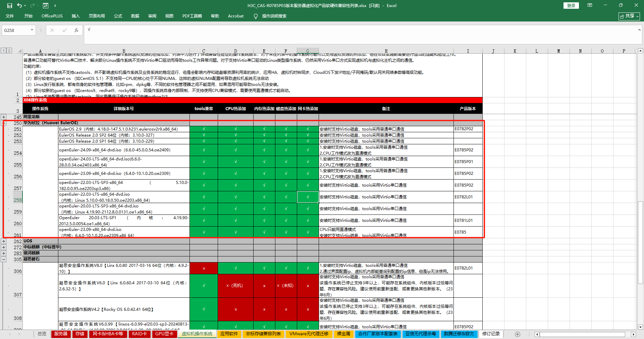Click the vertical scrollbar up arrow
The image size is (644, 339).
[640, 51]
